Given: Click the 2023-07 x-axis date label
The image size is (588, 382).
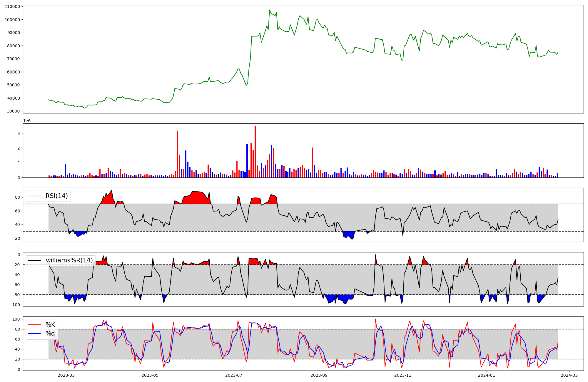Looking at the screenshot, I should click(x=234, y=375).
